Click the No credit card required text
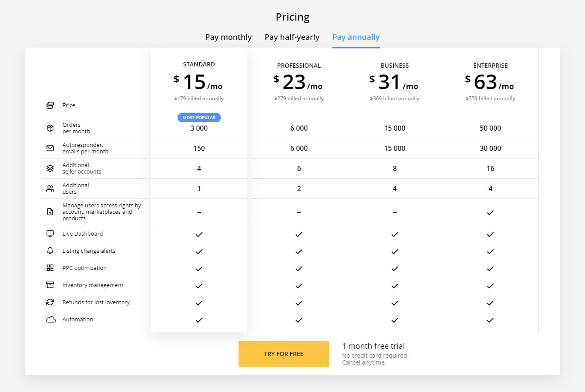The height and width of the screenshot is (392, 585). 375,356
